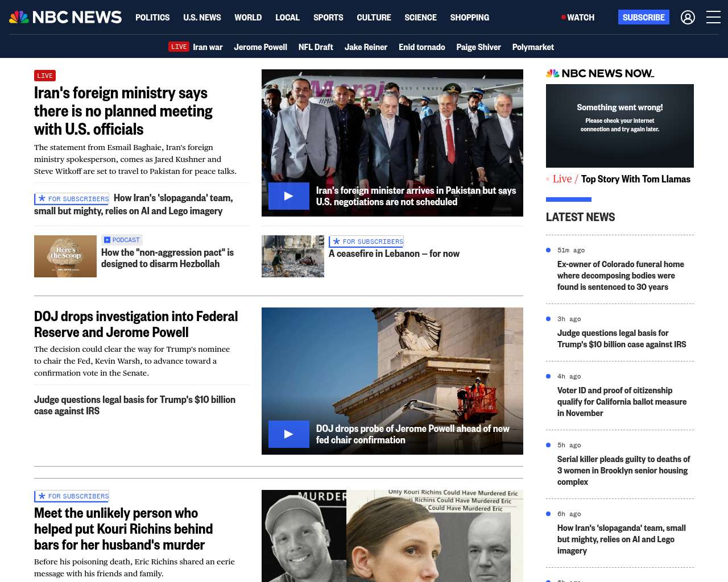The height and width of the screenshot is (582, 728).
Task: Open Here's the Scoop podcast thumbnail
Action: pos(65,256)
